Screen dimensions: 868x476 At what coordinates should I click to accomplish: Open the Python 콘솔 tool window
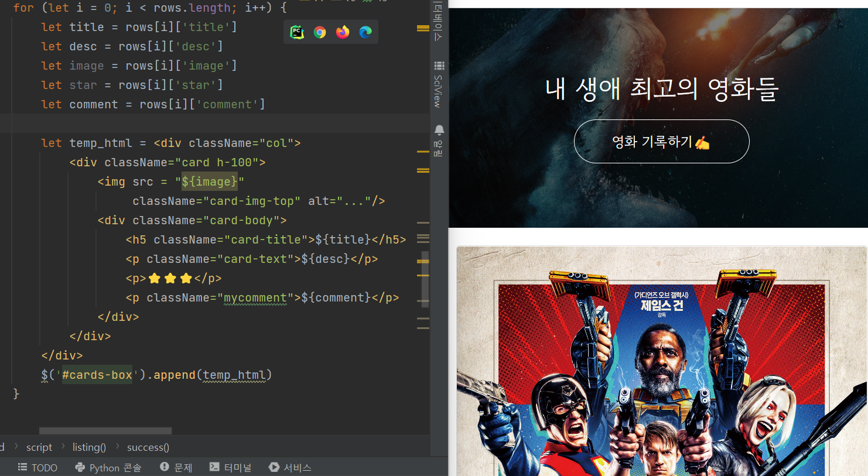pos(108,467)
